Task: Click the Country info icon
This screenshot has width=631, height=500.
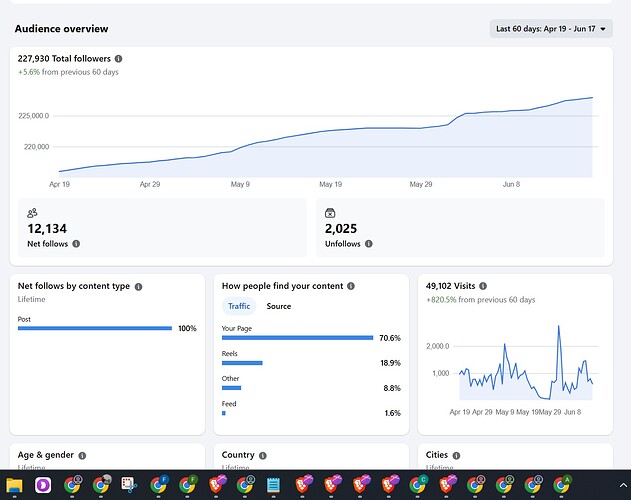Action: [263, 455]
